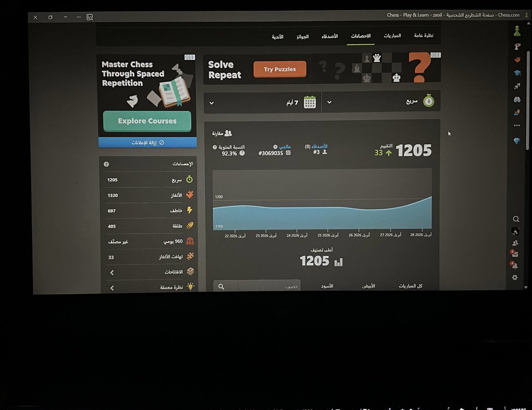Open messages envelope with red badge
The height and width of the screenshot is (410, 532).
[515, 254]
